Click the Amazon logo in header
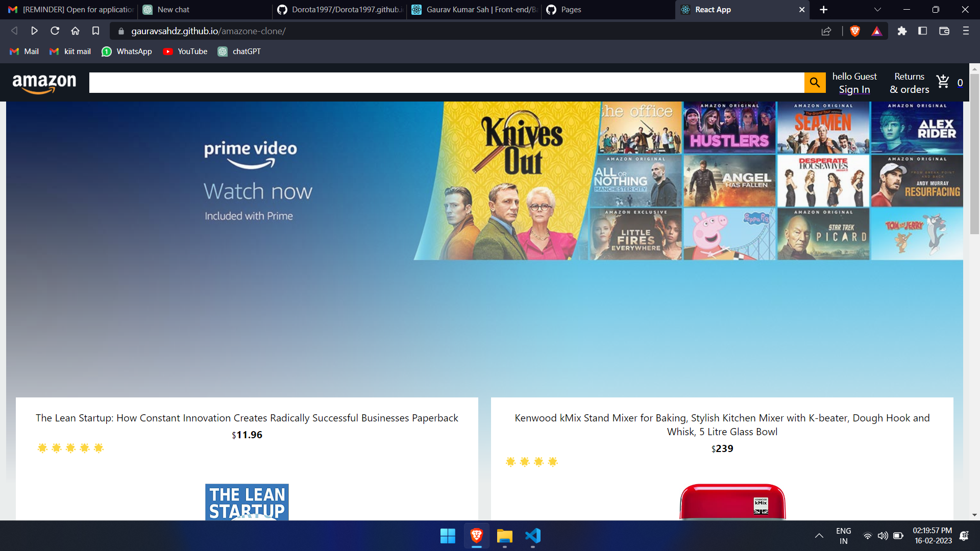 (44, 83)
